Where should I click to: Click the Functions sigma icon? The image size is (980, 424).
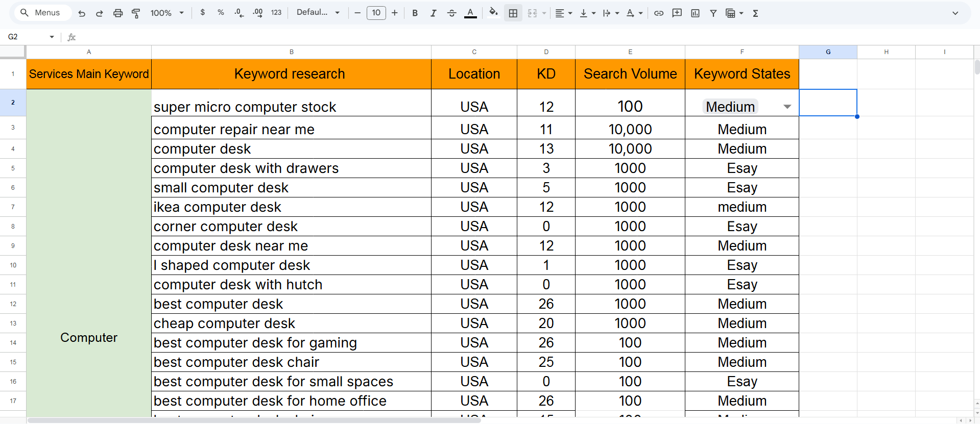tap(755, 13)
